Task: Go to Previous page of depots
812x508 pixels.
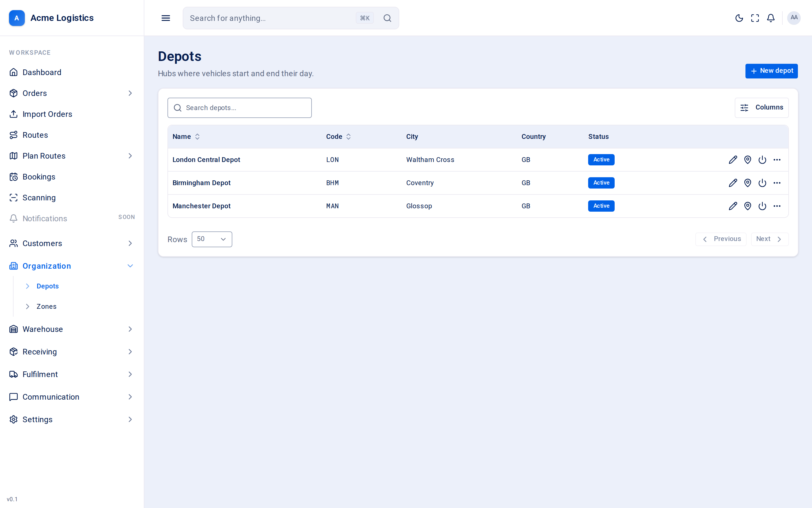Action: pyautogui.click(x=721, y=239)
